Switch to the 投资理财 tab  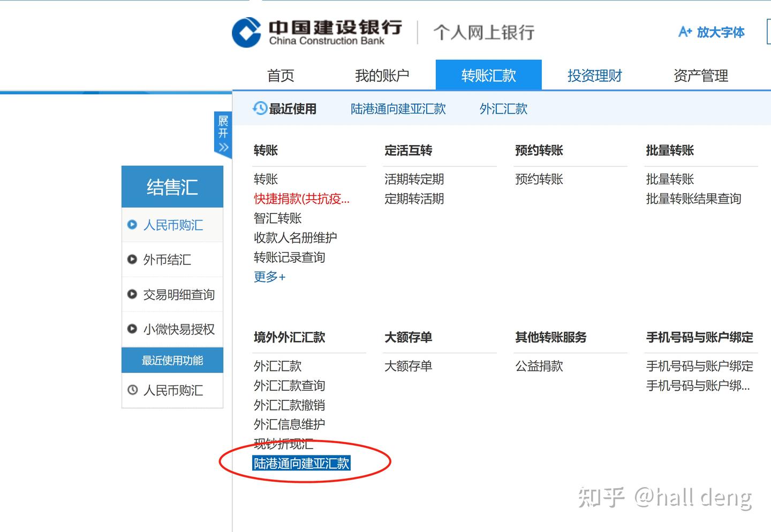tap(594, 75)
